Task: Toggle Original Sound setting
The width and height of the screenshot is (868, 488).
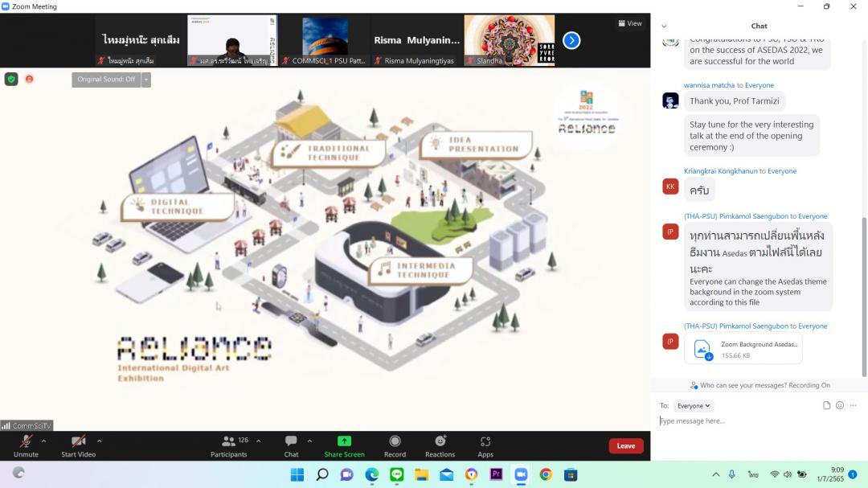Action: 106,79
